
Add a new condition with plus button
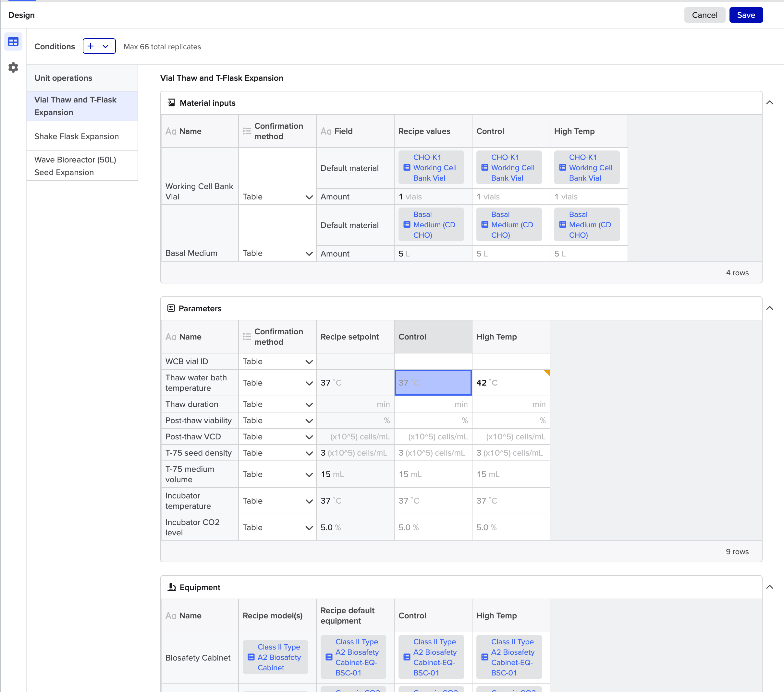tap(91, 46)
